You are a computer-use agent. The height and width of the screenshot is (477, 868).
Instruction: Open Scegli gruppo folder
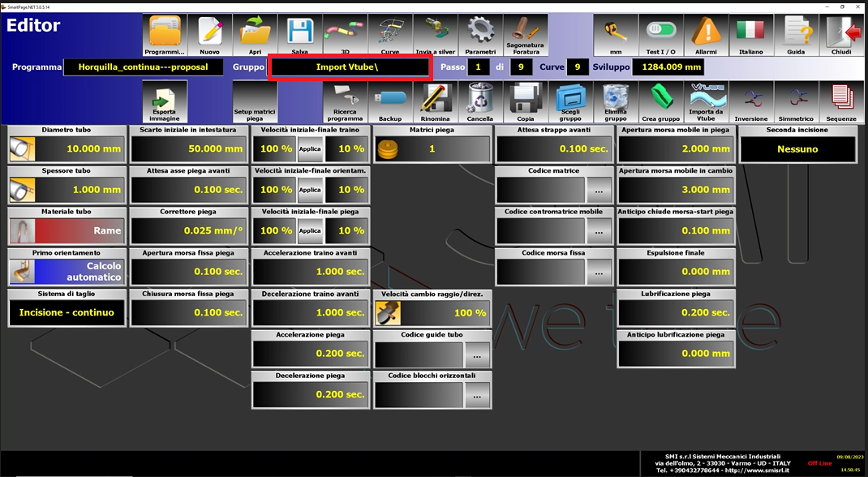(571, 102)
